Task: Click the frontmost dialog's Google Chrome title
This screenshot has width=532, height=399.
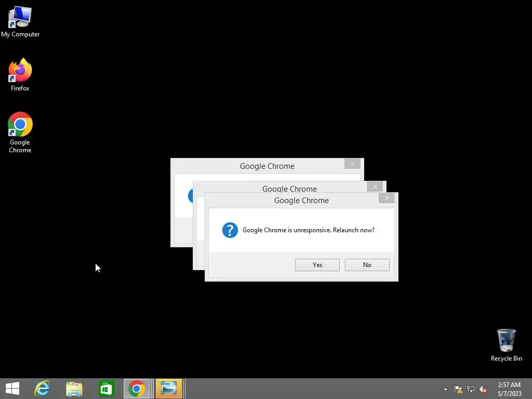Action: point(301,201)
